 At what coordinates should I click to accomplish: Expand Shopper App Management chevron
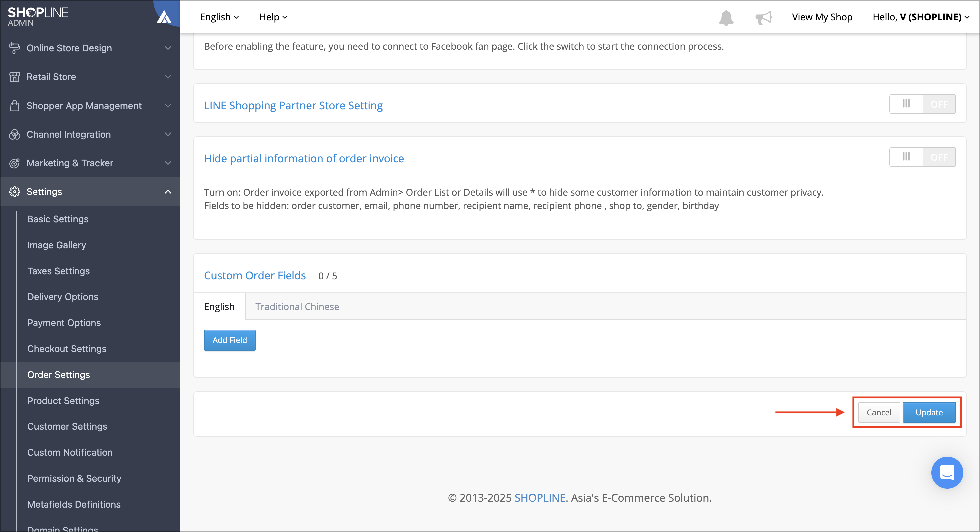168,105
